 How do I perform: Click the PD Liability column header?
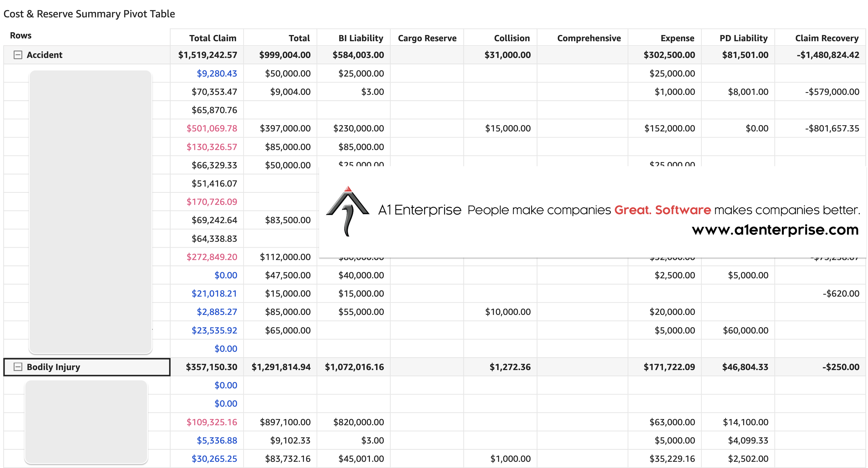tap(744, 38)
